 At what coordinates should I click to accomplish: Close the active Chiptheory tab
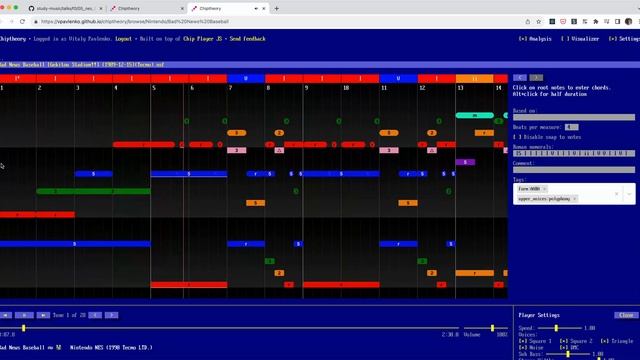(x=264, y=8)
